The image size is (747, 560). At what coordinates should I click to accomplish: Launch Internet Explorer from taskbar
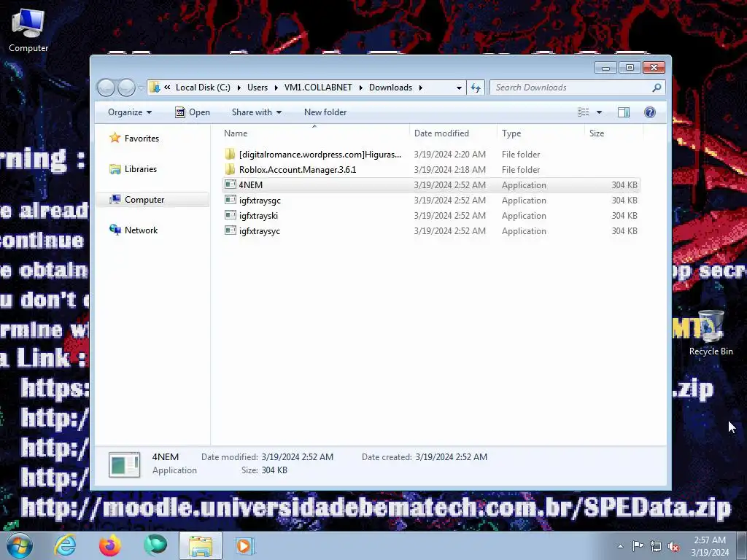point(65,545)
